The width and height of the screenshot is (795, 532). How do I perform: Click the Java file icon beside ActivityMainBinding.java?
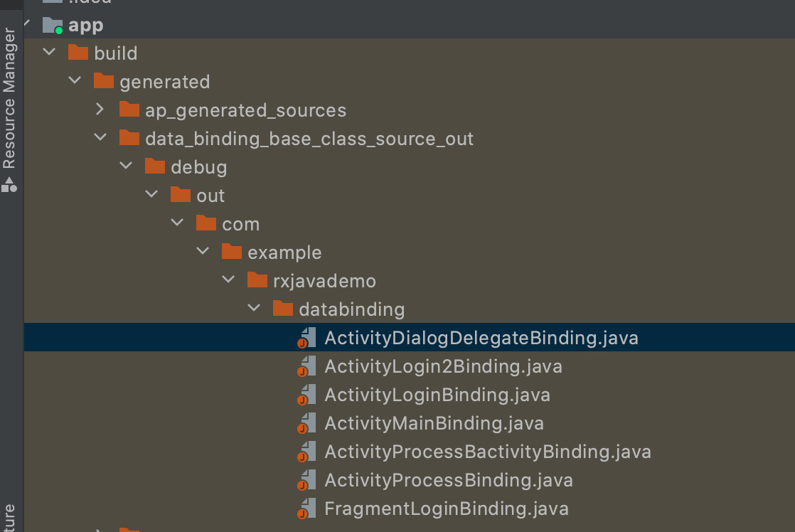point(306,422)
